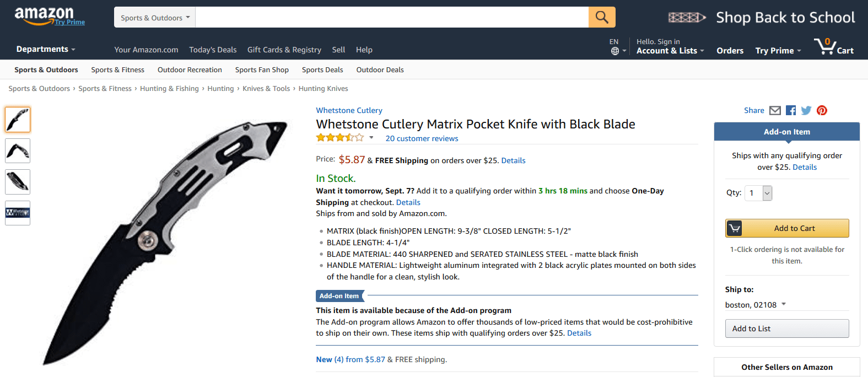868x377 pixels.
Task: Share the product via email icon
Action: point(775,110)
